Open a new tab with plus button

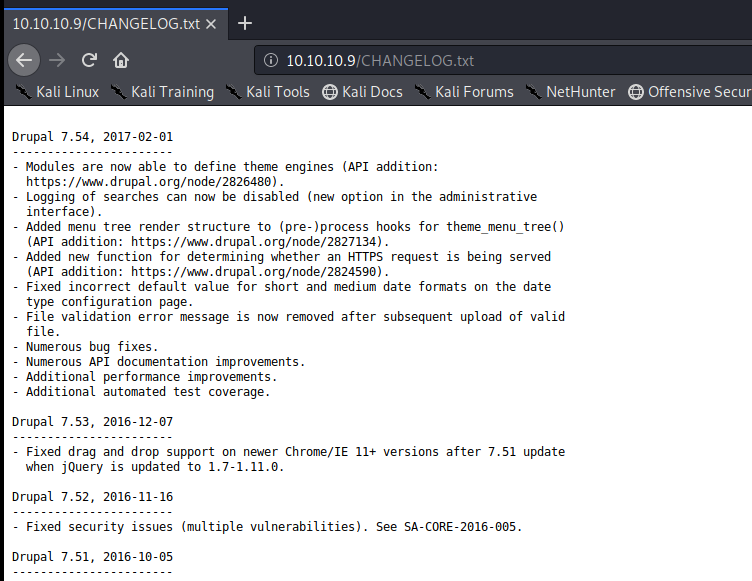245,23
